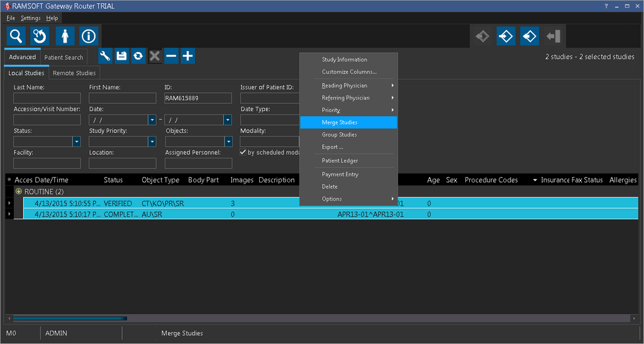Click the reset search circular arrow icon

click(x=40, y=36)
